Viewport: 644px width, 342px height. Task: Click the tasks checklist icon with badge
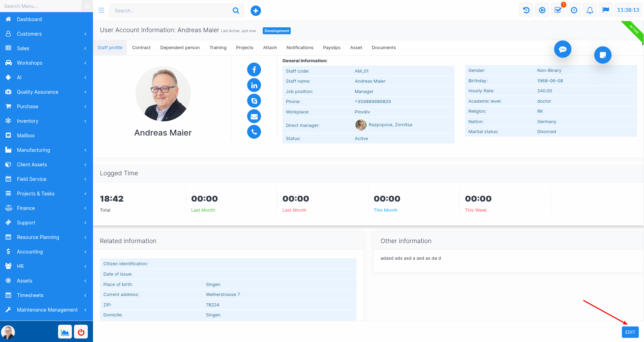[558, 10]
